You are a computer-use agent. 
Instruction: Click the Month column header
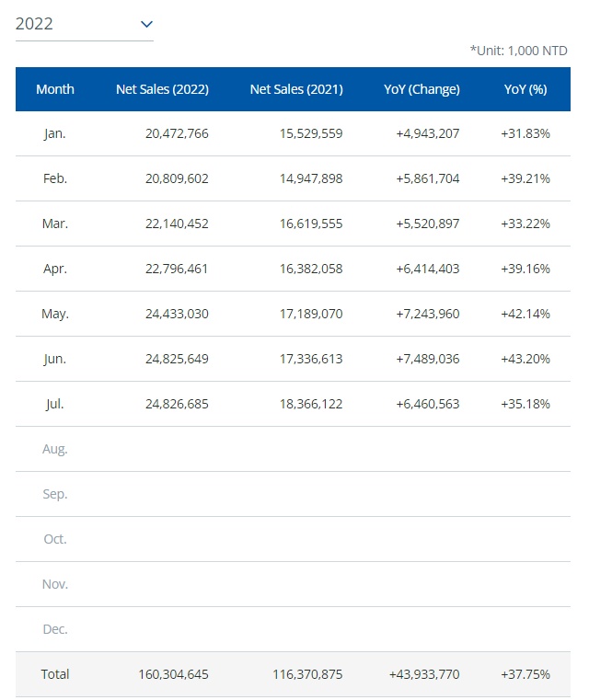(55, 89)
